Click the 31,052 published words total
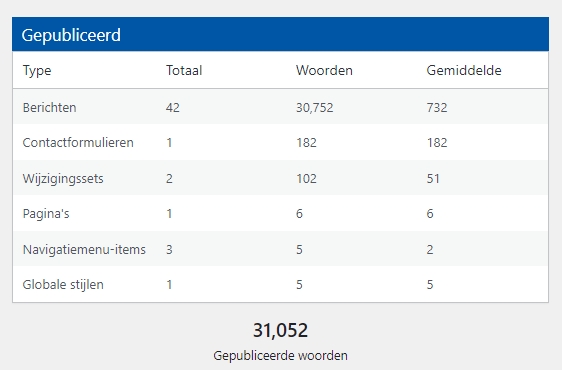This screenshot has height=370, width=562. coord(280,330)
